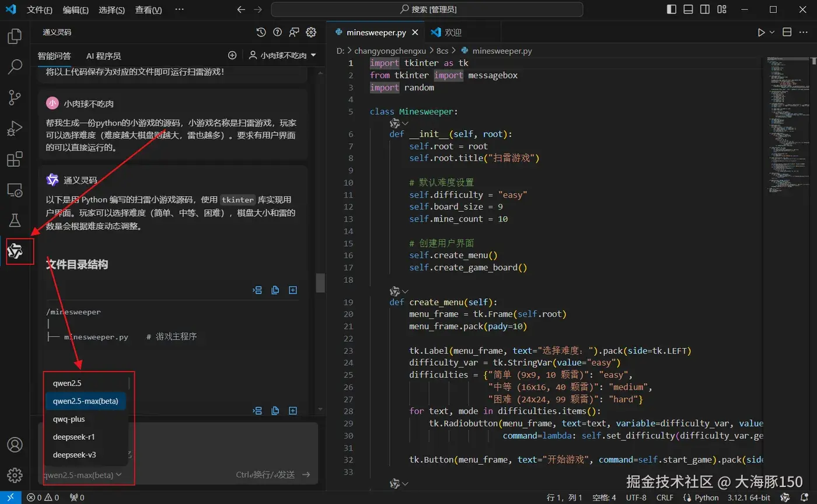Click cursor position 行 1, 列 1
Viewport: 817px width, 504px height.
tap(565, 498)
